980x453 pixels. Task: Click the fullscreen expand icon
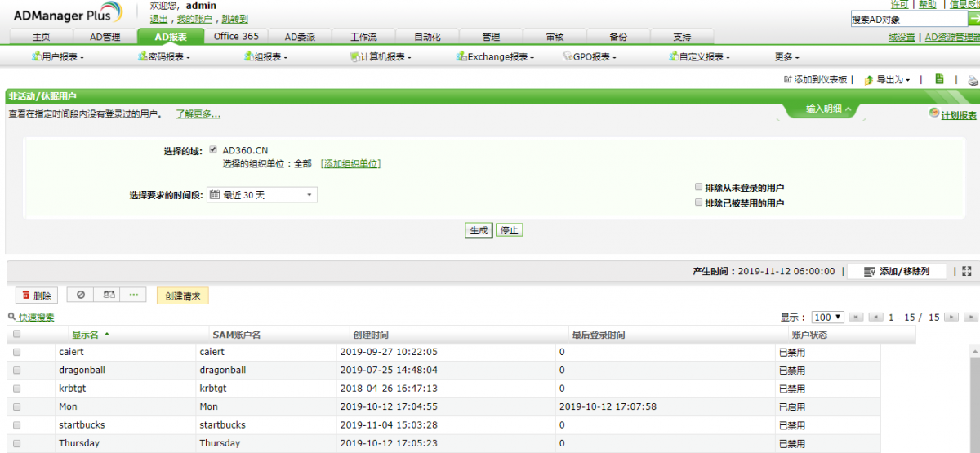(966, 271)
